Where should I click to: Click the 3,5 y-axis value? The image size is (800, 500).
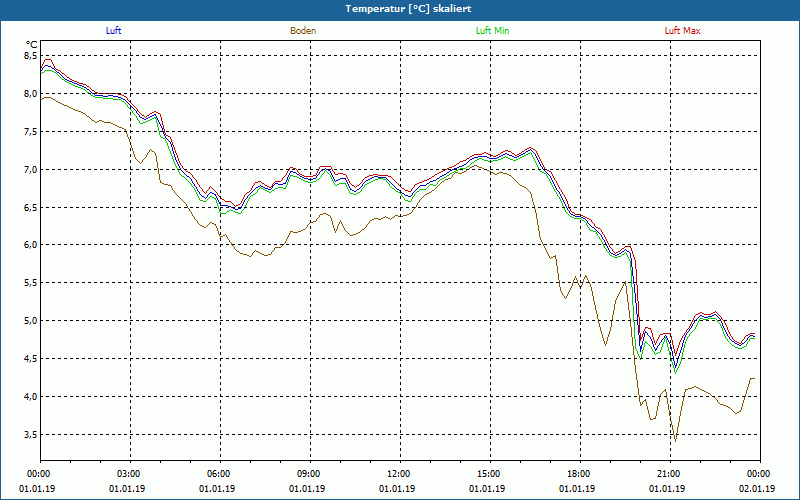coord(30,435)
